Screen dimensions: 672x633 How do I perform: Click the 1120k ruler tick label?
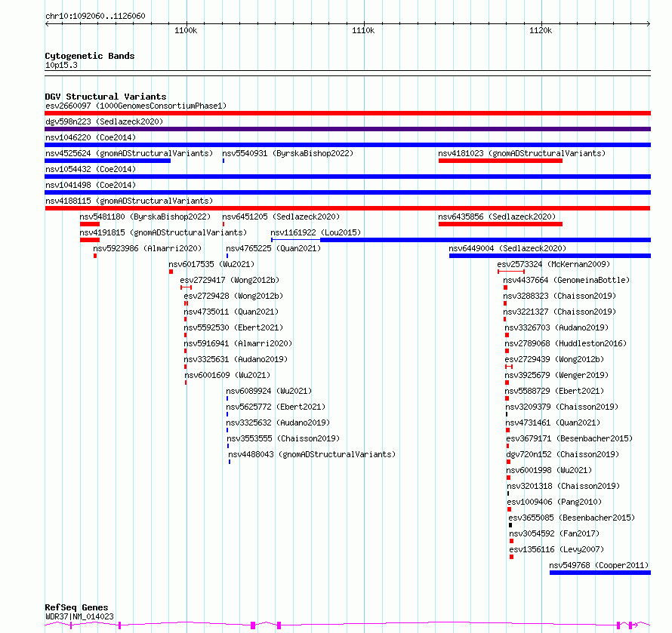[x=541, y=30]
